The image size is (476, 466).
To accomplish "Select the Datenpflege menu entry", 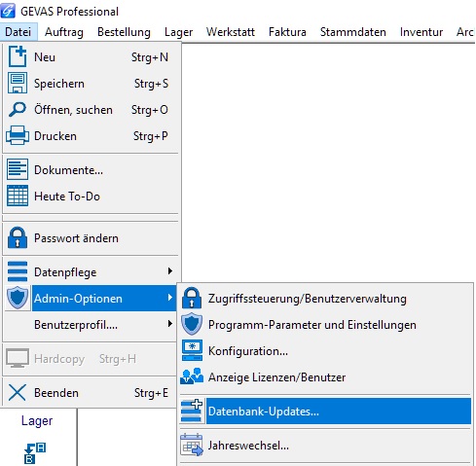I will click(91, 271).
